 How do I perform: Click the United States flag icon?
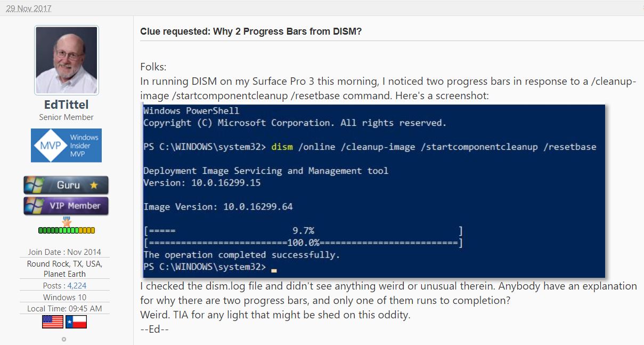[52, 322]
